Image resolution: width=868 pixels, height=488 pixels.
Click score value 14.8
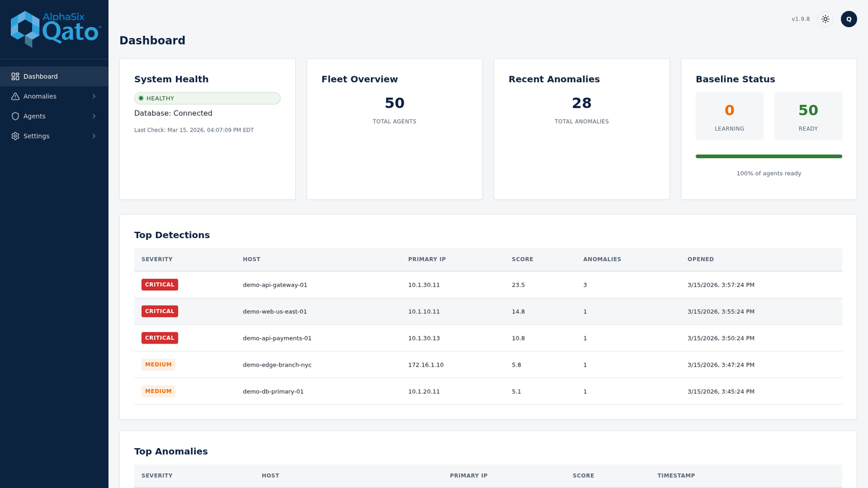click(x=518, y=312)
